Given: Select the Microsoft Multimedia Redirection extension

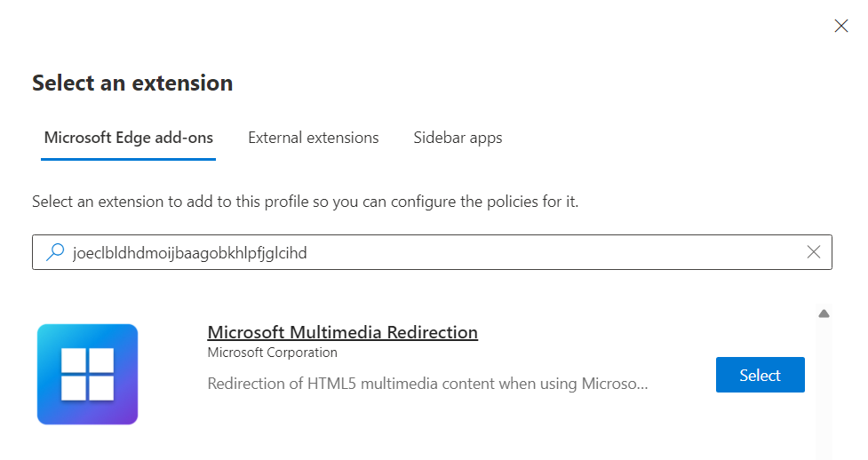Looking at the screenshot, I should 760,375.
